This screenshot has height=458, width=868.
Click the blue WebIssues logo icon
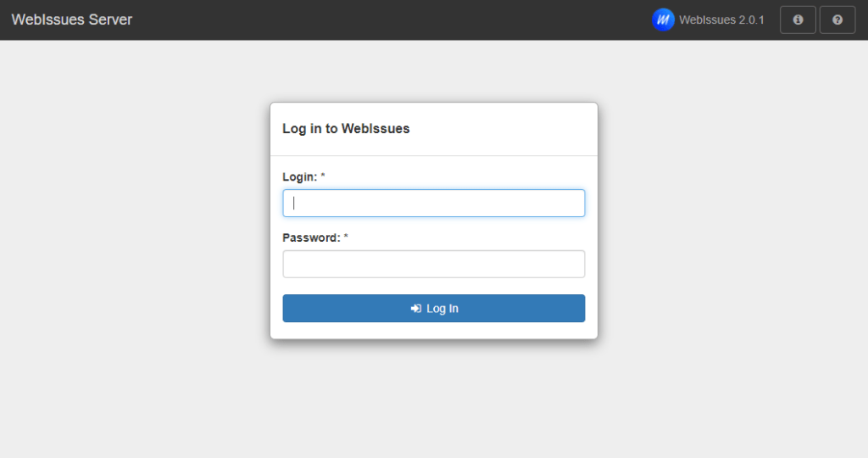pyautogui.click(x=663, y=20)
